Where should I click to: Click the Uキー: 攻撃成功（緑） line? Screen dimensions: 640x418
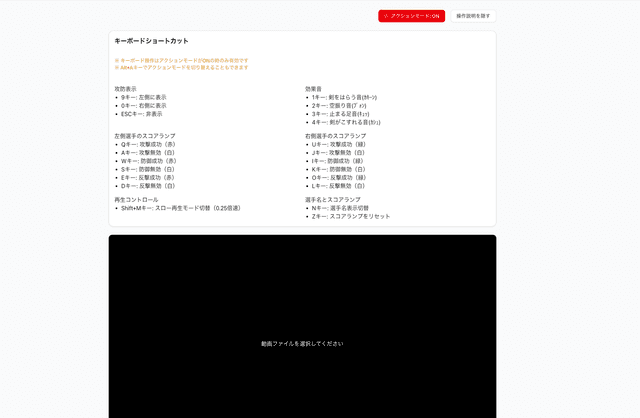339,144
